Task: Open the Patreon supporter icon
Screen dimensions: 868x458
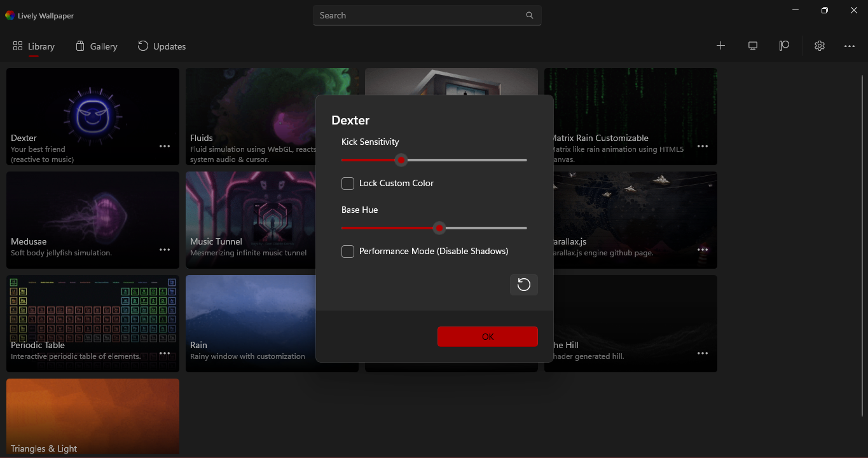Action: pos(784,46)
